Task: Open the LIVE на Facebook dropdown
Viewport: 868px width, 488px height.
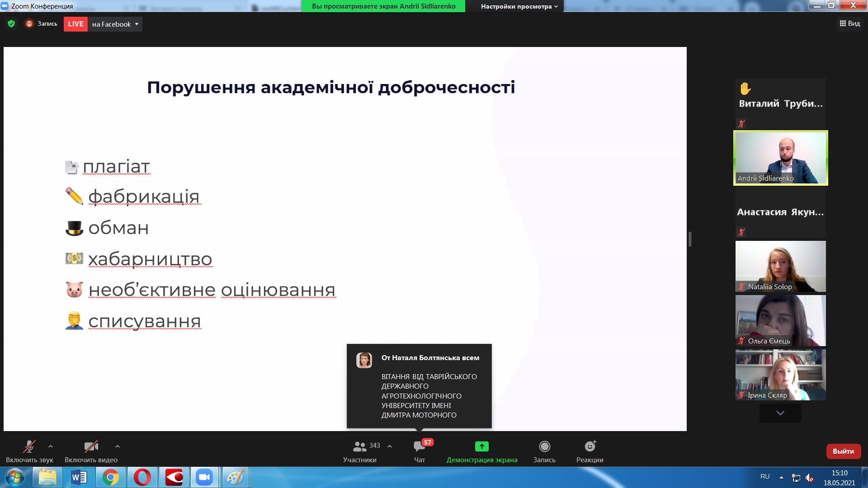Action: [x=136, y=24]
